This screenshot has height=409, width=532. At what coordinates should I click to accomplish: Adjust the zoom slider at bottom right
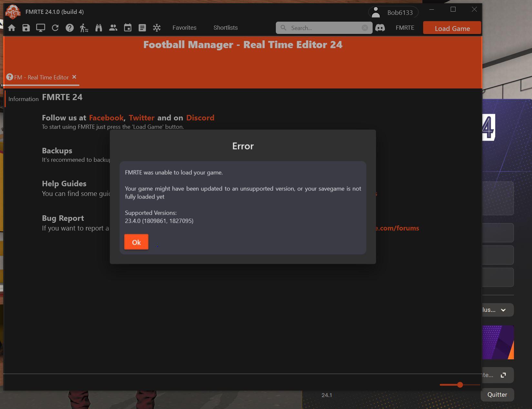tap(460, 385)
